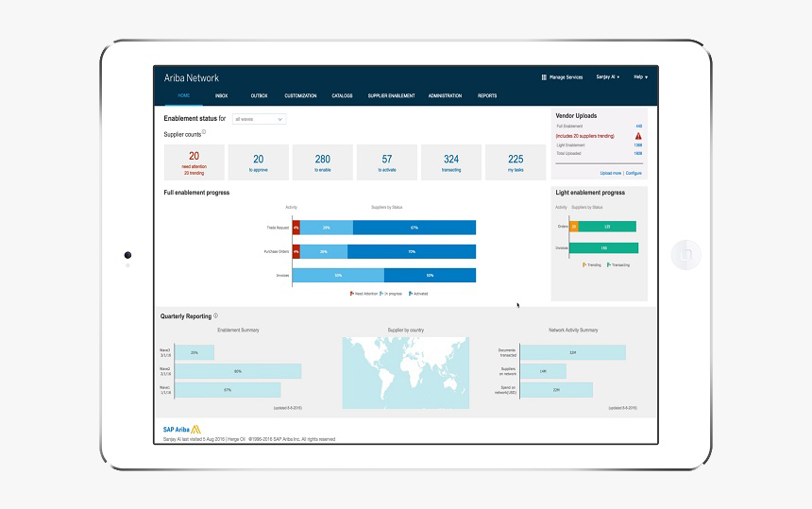Viewport: 812px width, 509px height.
Task: Open the '57 to activate' supplier tile
Action: point(387,162)
